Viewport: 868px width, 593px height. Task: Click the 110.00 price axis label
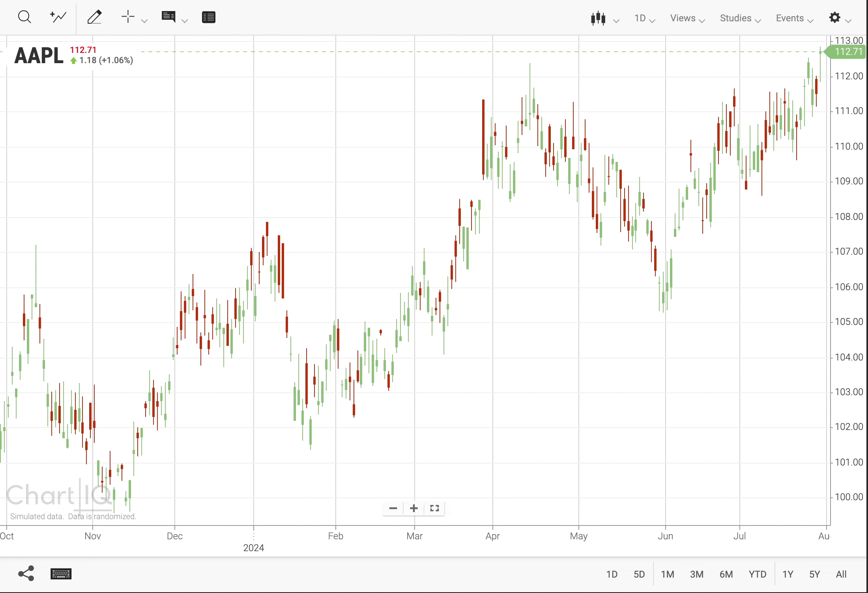click(x=849, y=146)
